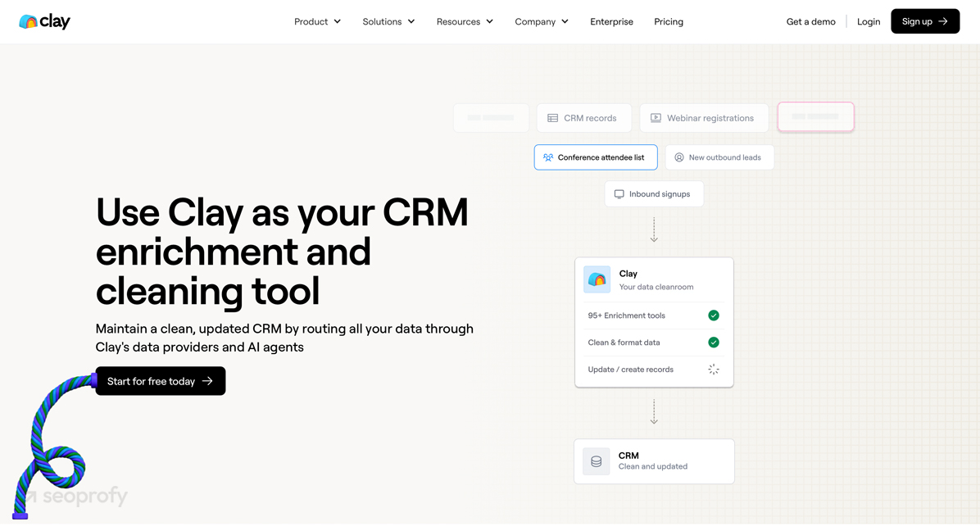Click the arrow icon in Start for free today
Screen dimensions: 980x531
(x=207, y=381)
